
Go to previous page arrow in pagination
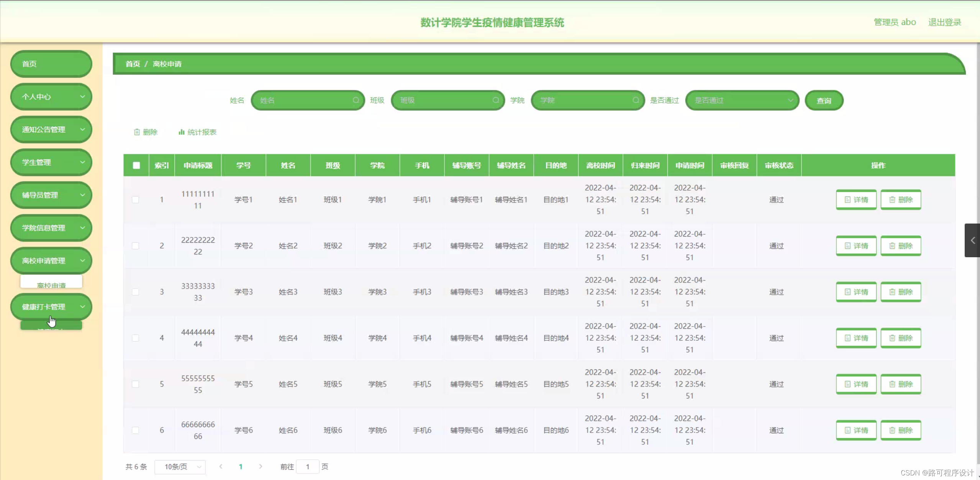221,466
